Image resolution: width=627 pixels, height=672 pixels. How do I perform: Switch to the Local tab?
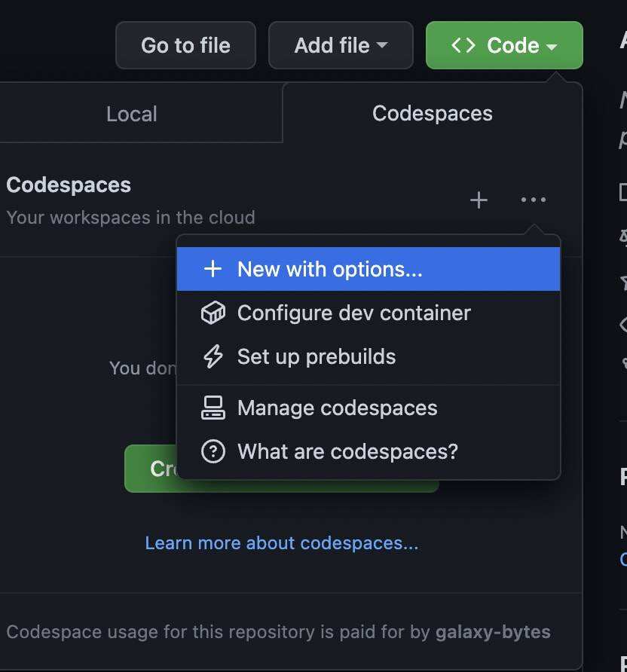click(132, 114)
